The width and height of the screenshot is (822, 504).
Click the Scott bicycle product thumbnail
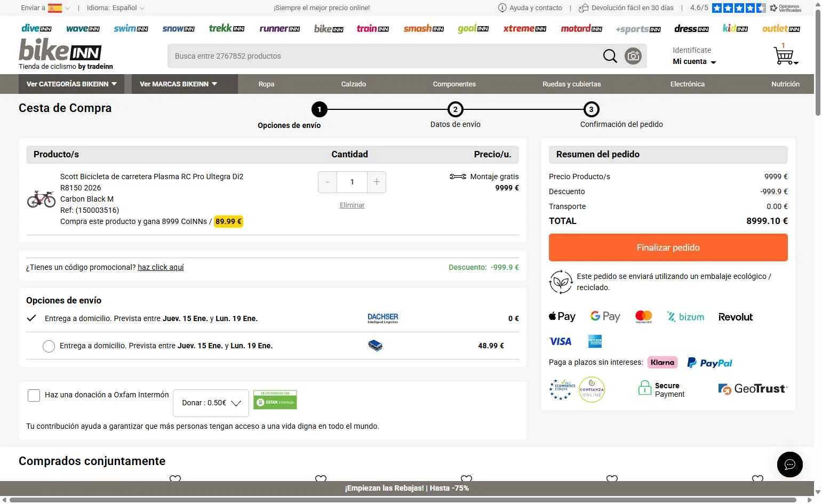click(x=41, y=199)
